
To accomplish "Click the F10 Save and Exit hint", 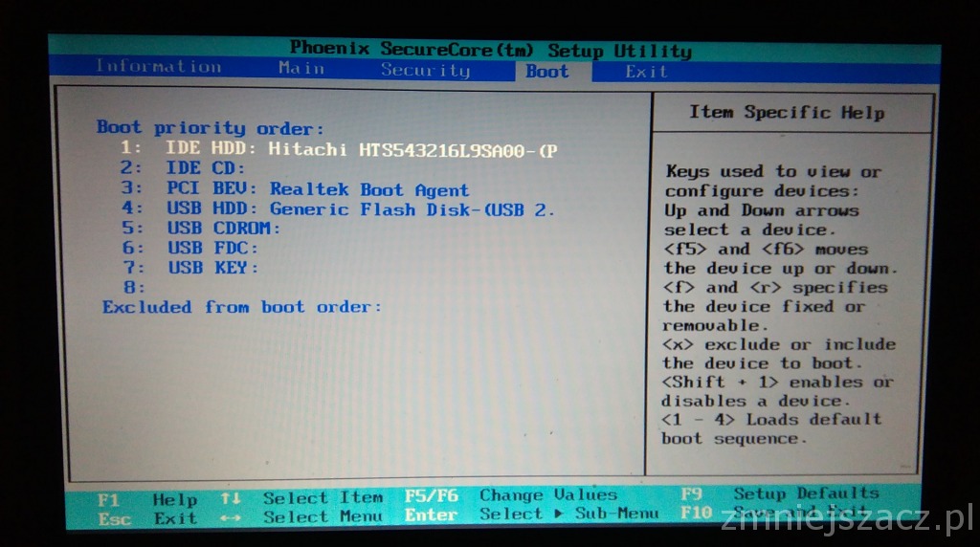I will [775, 513].
